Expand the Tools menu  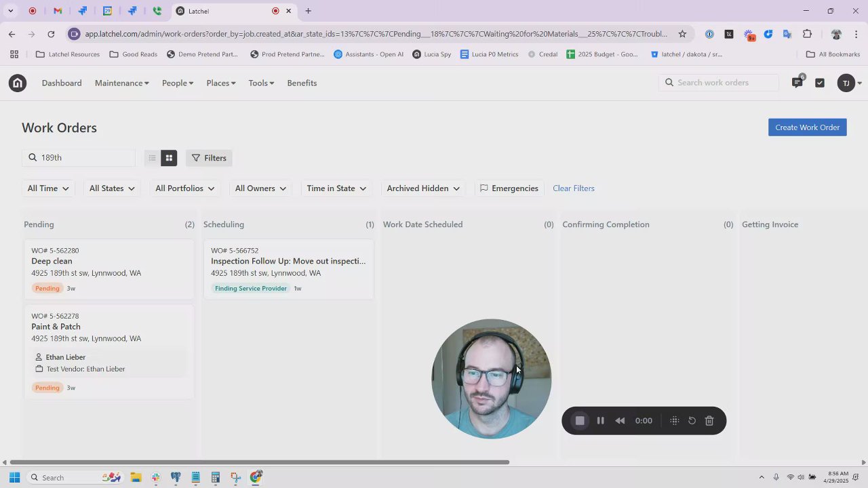click(261, 83)
